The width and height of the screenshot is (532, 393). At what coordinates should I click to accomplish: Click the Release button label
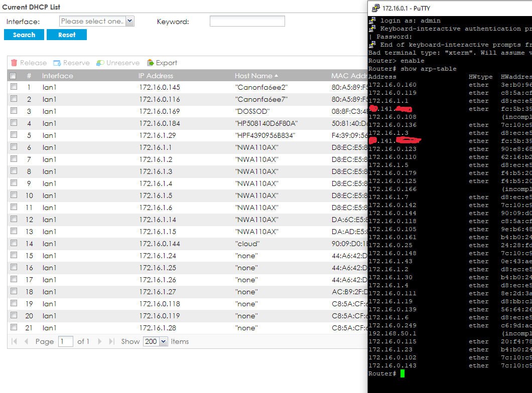point(33,63)
